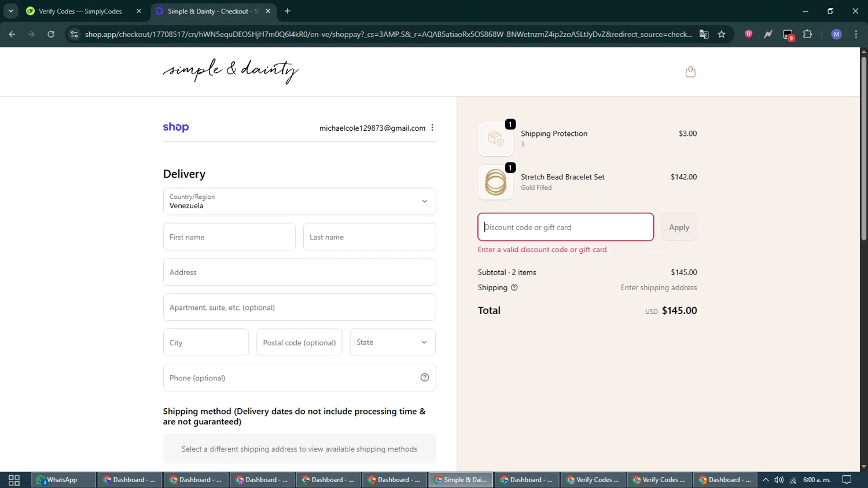Close the Verify Codes SimplyCodes tab
Screen dimensions: 868x488
[139, 11]
